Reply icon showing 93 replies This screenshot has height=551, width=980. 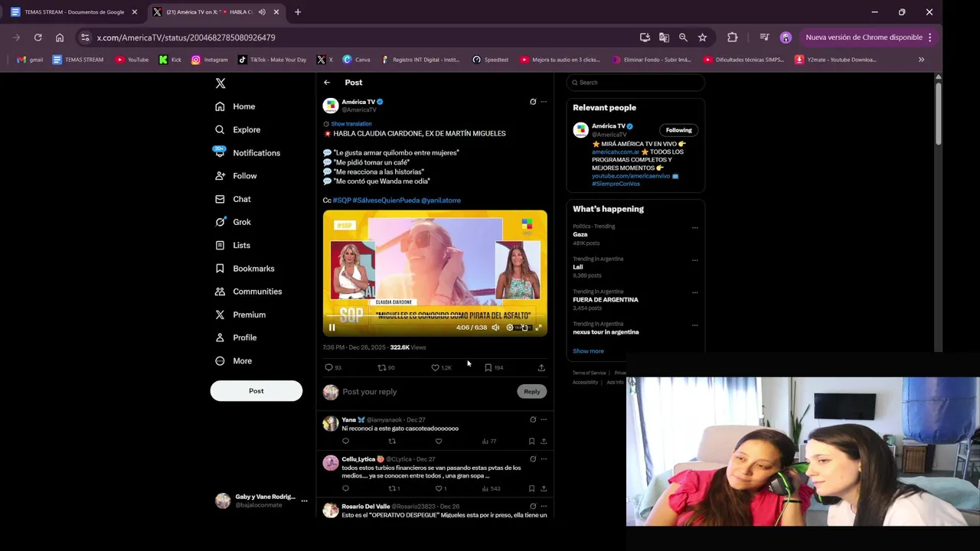[333, 368]
